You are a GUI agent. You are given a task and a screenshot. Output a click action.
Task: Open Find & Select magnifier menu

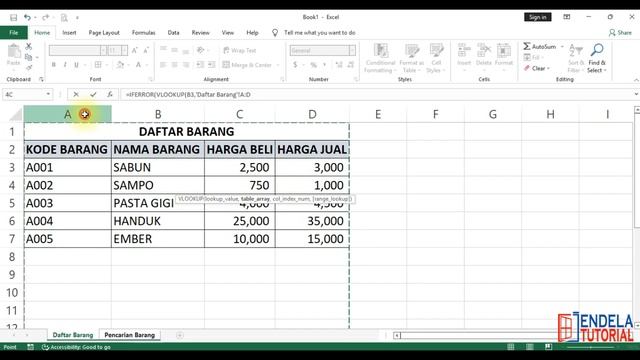click(x=597, y=58)
